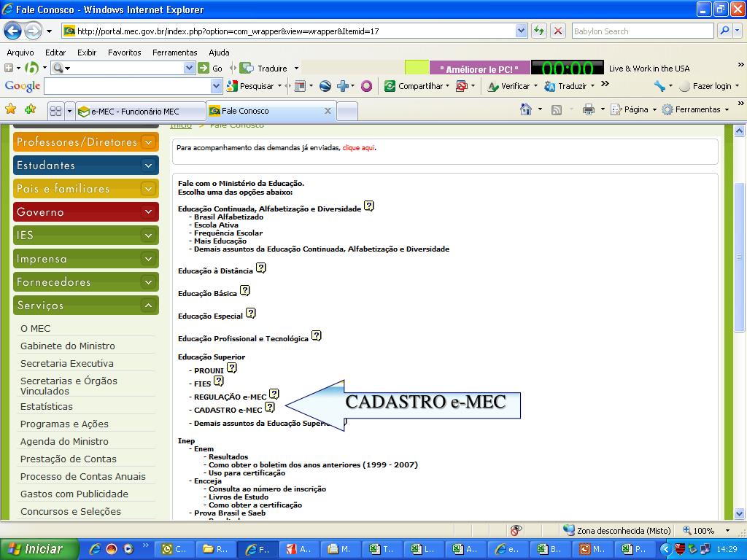Open help icon beside Educação Profissional e Tecnológica
Screen dimensions: 747x560
click(x=317, y=335)
